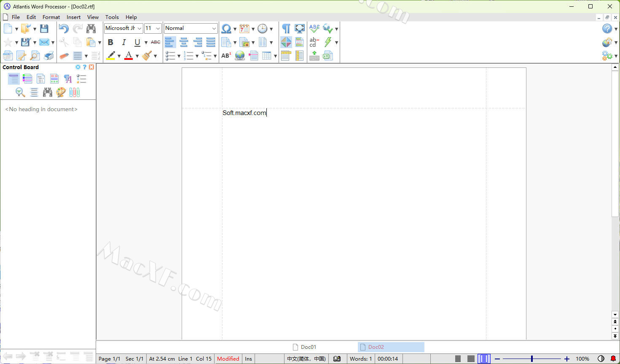Click the red bell sound icon
Viewport: 620px width, 364px height.
coord(613,359)
